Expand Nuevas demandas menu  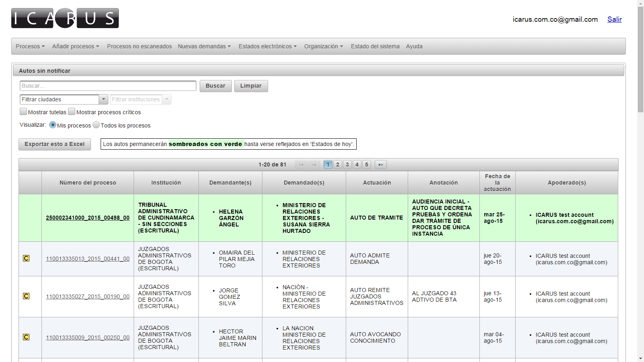click(x=204, y=46)
